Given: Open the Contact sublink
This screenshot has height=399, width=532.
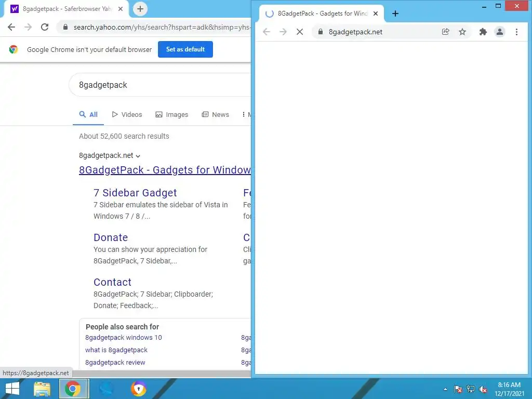Looking at the screenshot, I should click(x=112, y=282).
